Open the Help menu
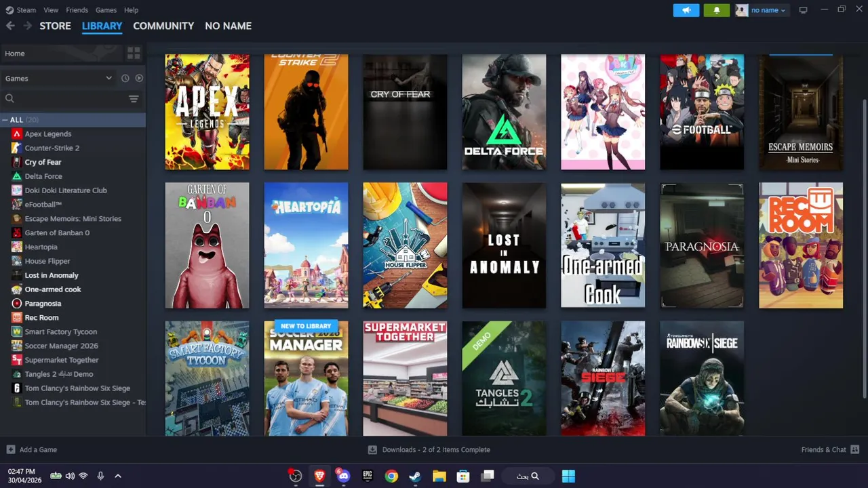 pos(131,10)
